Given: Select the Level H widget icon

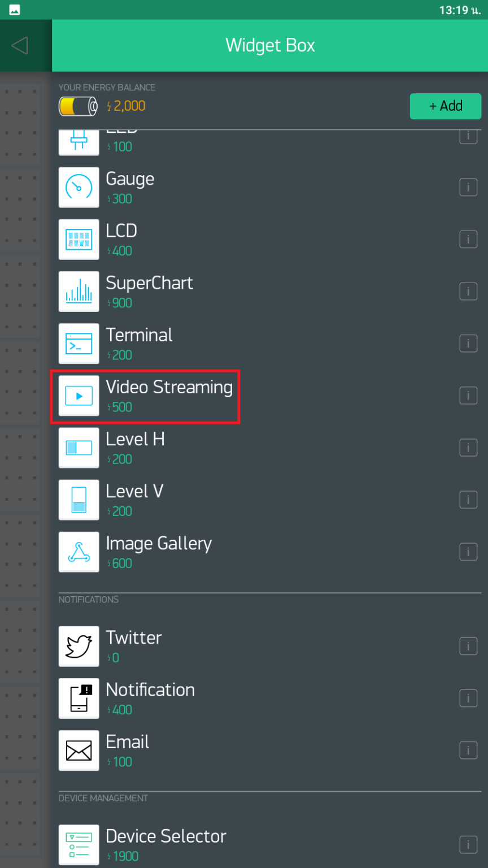Looking at the screenshot, I should click(x=79, y=448).
